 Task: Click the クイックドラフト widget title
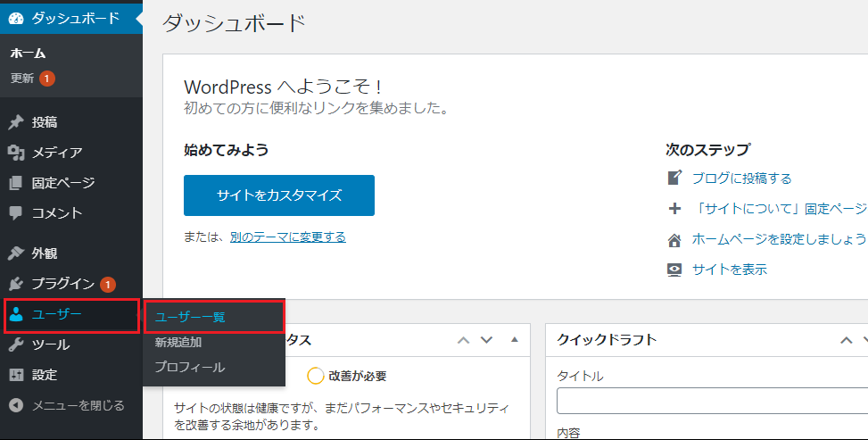pos(607,340)
